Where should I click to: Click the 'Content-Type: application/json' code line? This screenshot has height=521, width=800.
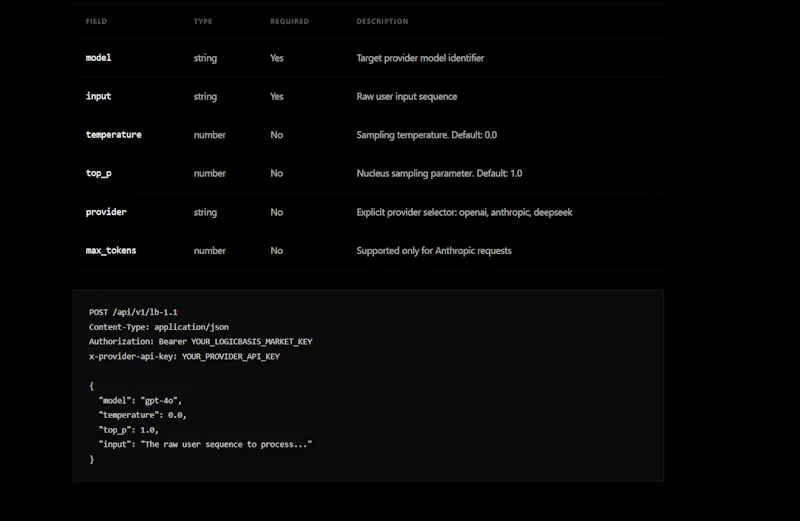159,327
